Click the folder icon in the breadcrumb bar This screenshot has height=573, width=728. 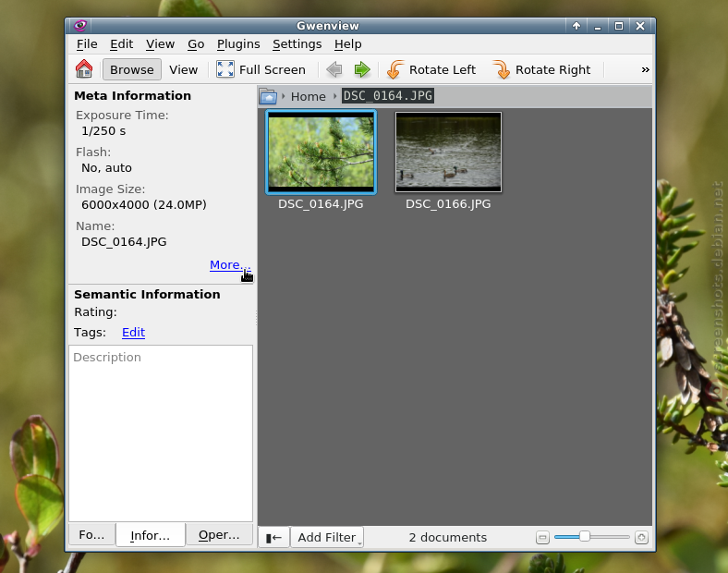pos(268,96)
